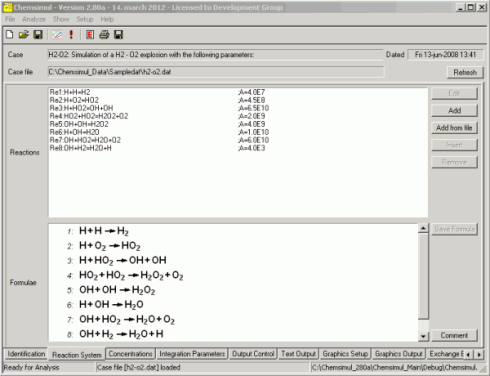The image size is (490, 376).
Task: Click the Chemsimul application title bar icon
Action: pos(8,7)
